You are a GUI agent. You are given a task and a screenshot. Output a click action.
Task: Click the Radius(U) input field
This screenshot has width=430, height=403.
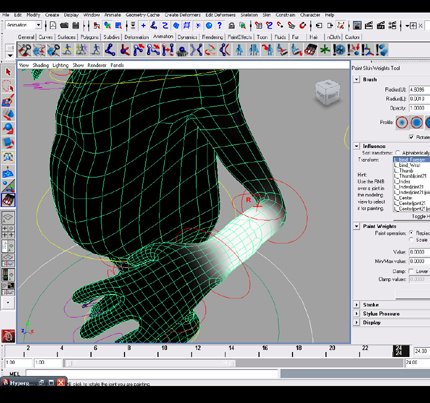[419, 89]
